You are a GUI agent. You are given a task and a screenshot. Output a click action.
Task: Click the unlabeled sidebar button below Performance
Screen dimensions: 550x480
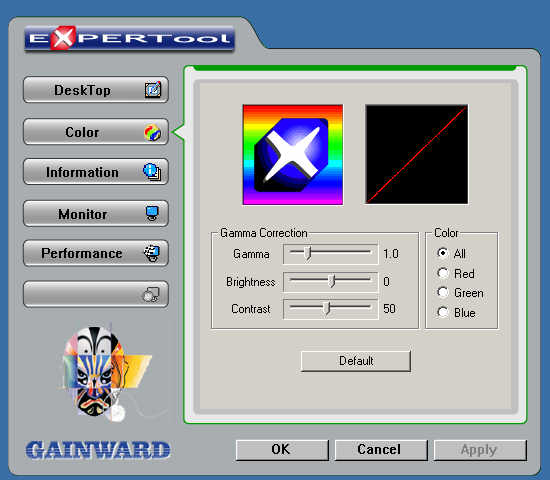coord(96,294)
